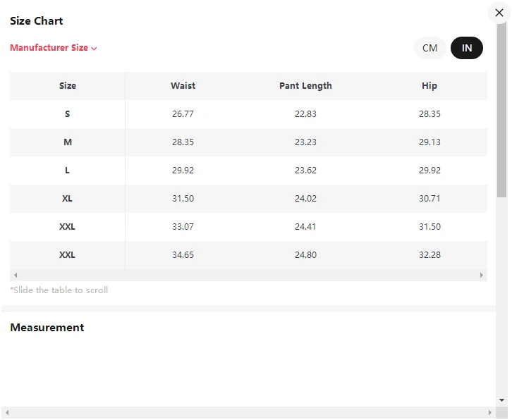Image resolution: width=512 pixels, height=420 pixels.
Task: Click the page bottom left scroll arrow
Action: [x=7, y=412]
